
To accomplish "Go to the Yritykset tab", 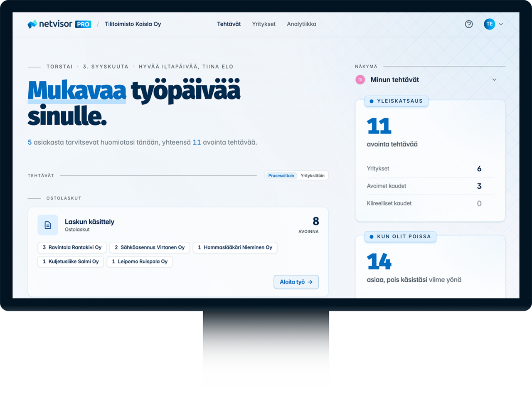I will click(x=264, y=24).
